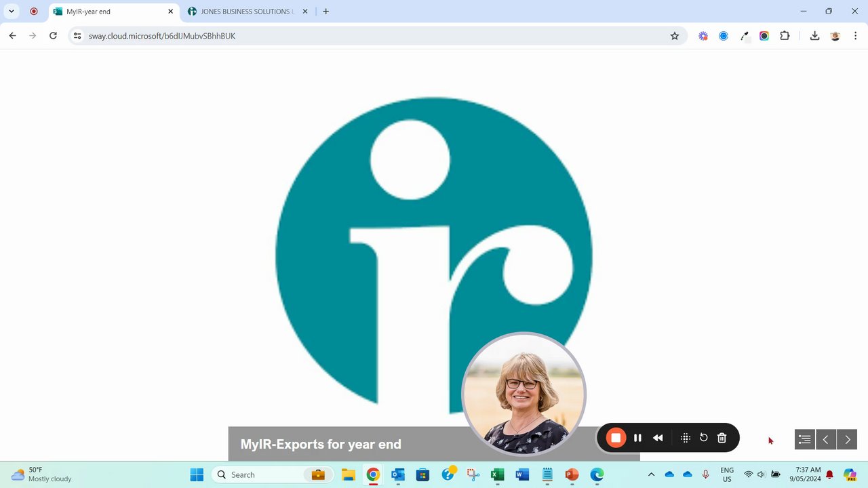This screenshot has height=488, width=868.
Task: Open the weather widget showing 50°F
Action: click(x=41, y=474)
